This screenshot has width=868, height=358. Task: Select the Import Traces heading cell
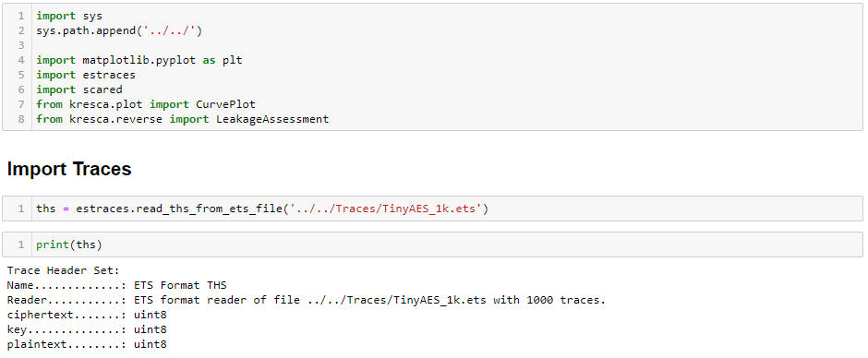pyautogui.click(x=69, y=169)
